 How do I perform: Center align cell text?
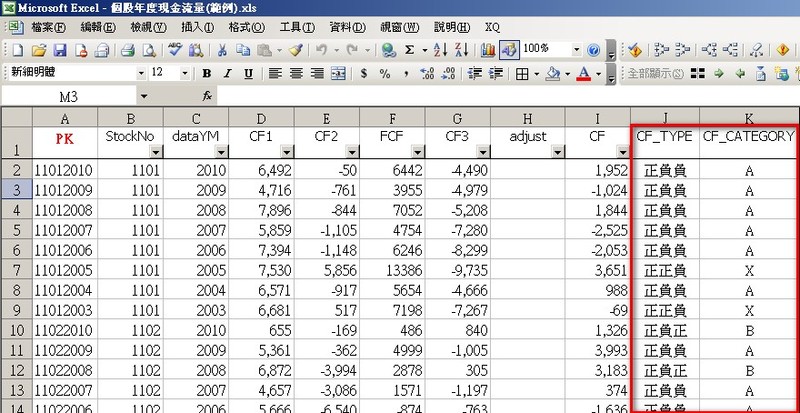[x=296, y=74]
